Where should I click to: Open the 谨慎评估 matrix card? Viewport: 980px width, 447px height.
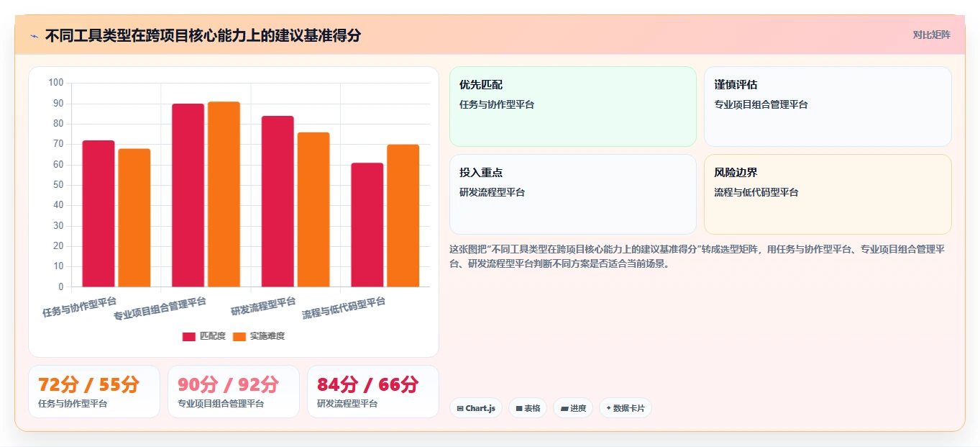[828, 107]
